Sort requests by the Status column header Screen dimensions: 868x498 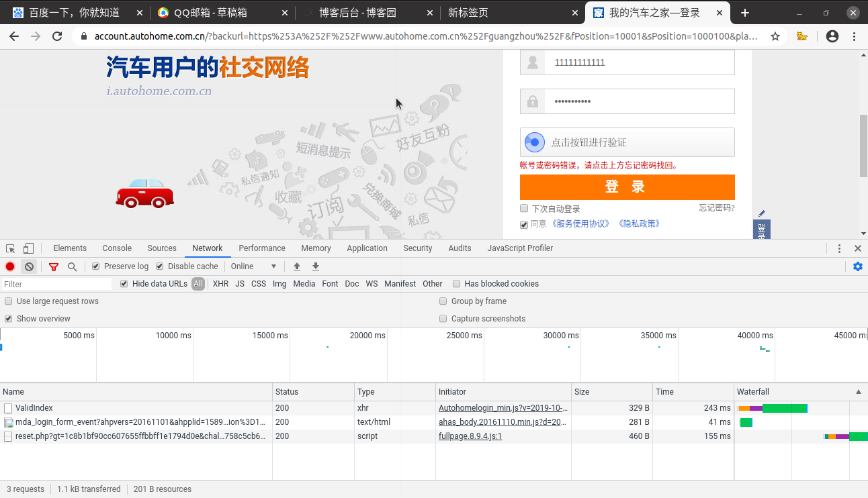point(313,392)
